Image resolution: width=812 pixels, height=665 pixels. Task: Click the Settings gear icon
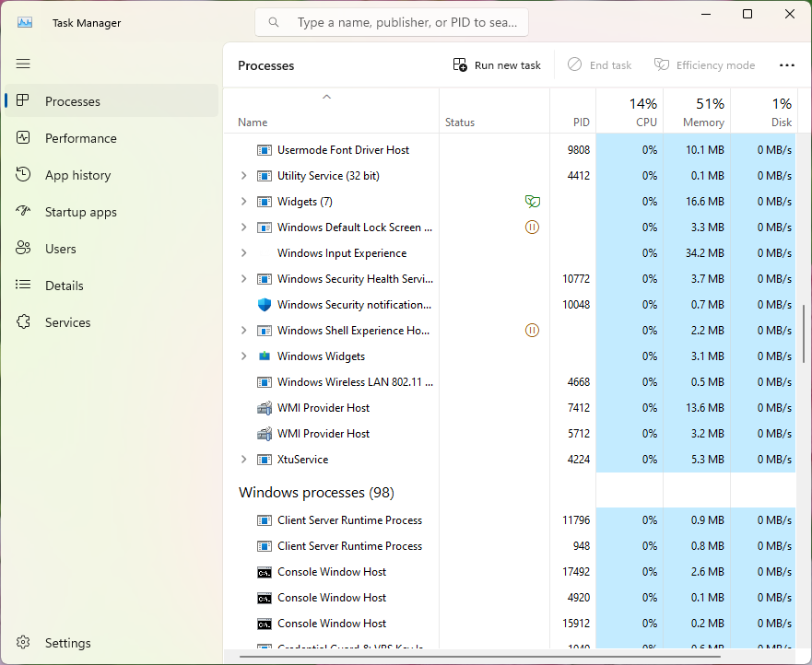click(23, 642)
